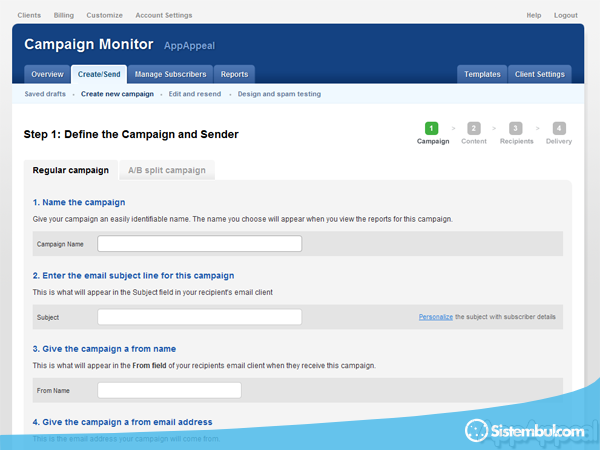Open the Client Settings tab

pyautogui.click(x=540, y=74)
